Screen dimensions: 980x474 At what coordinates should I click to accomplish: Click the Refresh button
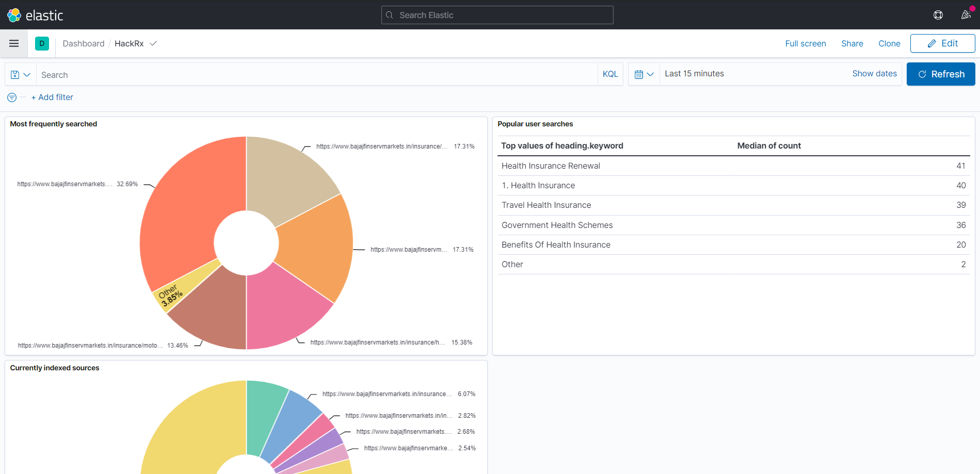941,74
